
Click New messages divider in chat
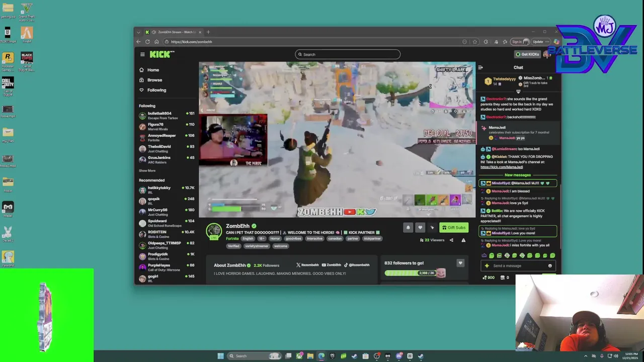pyautogui.click(x=518, y=175)
